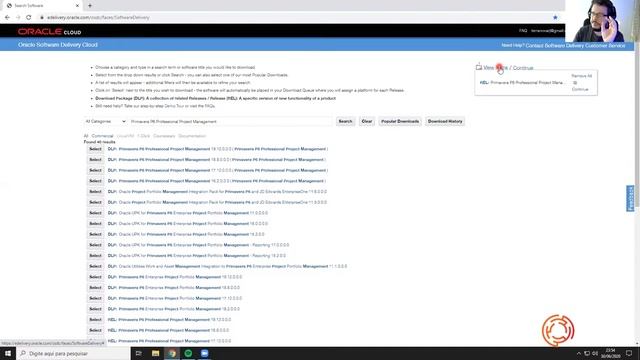This screenshot has width=640, height=360.
Task: Click the cart icon beside View Items
Action: tap(479, 67)
